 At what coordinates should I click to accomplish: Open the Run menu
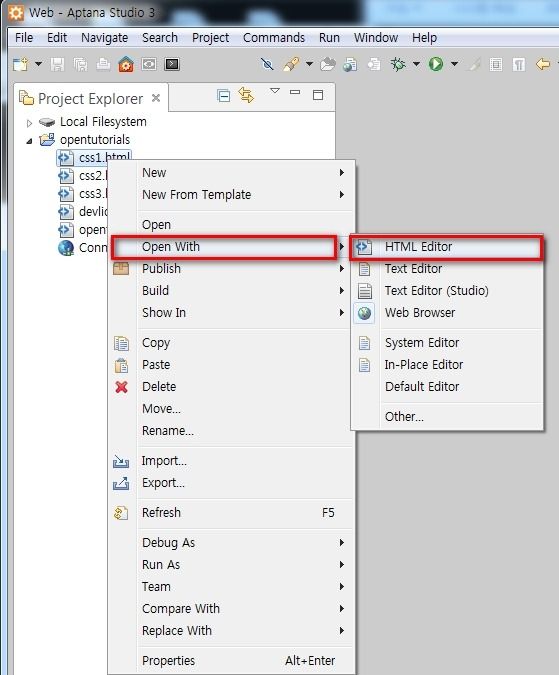click(329, 38)
